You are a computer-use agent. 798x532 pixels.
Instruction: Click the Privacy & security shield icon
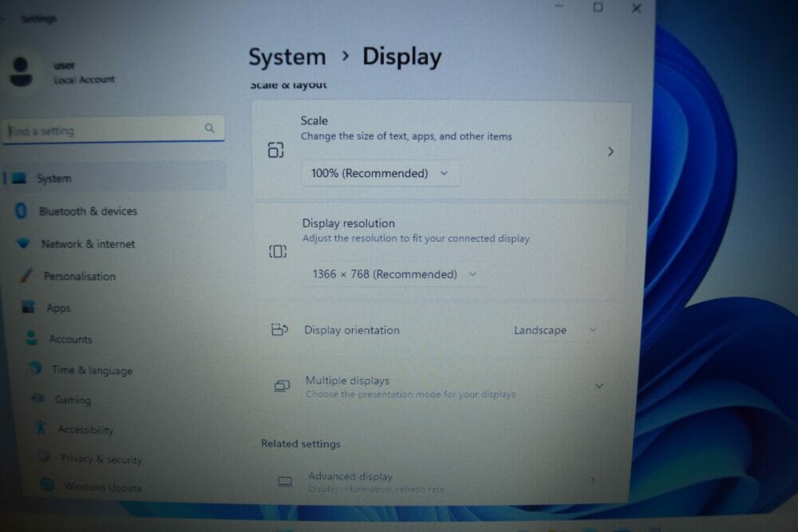pyautogui.click(x=45, y=457)
